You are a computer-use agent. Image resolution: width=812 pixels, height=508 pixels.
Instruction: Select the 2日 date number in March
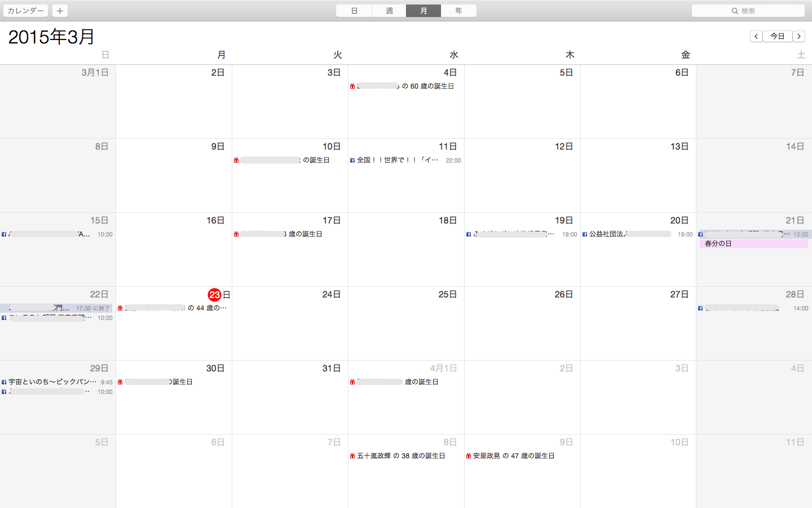218,73
